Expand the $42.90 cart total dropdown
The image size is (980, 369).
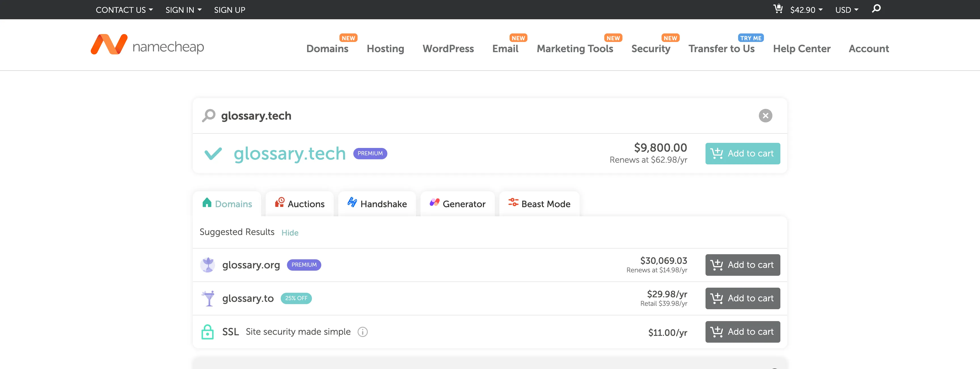pos(806,10)
